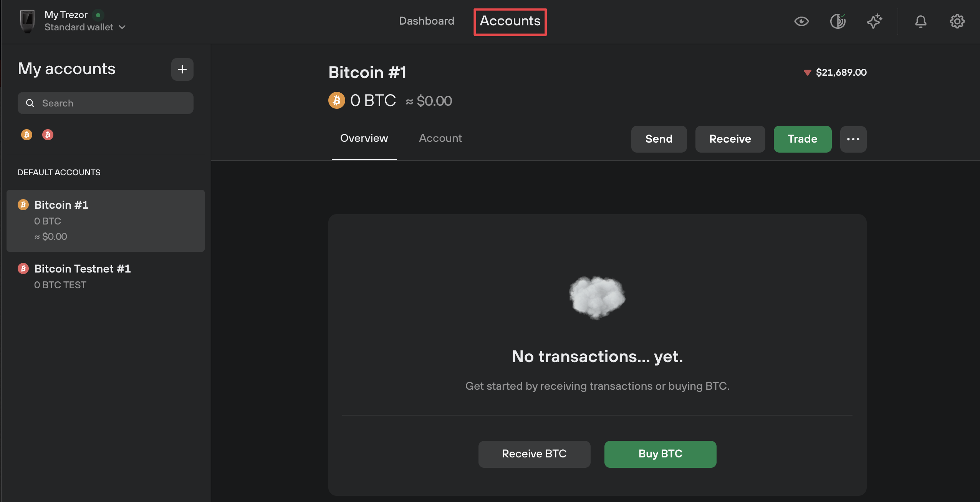Open notifications bell
Screen dimensions: 980x502
(x=920, y=21)
